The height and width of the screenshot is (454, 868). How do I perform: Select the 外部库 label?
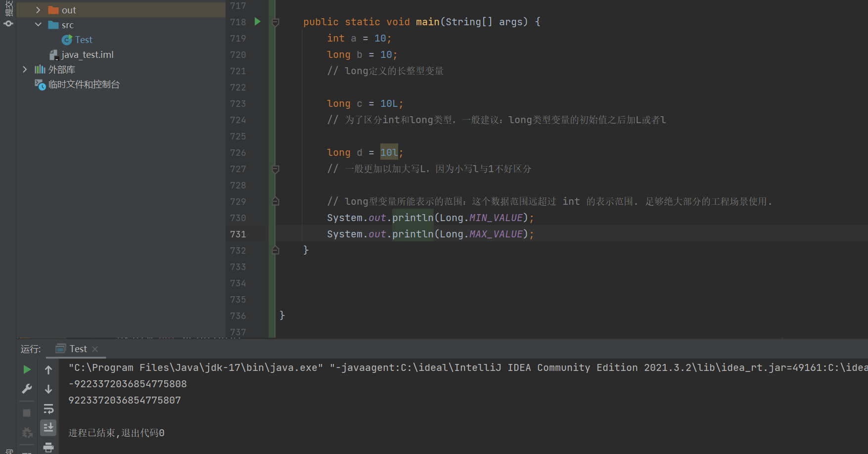coord(62,69)
